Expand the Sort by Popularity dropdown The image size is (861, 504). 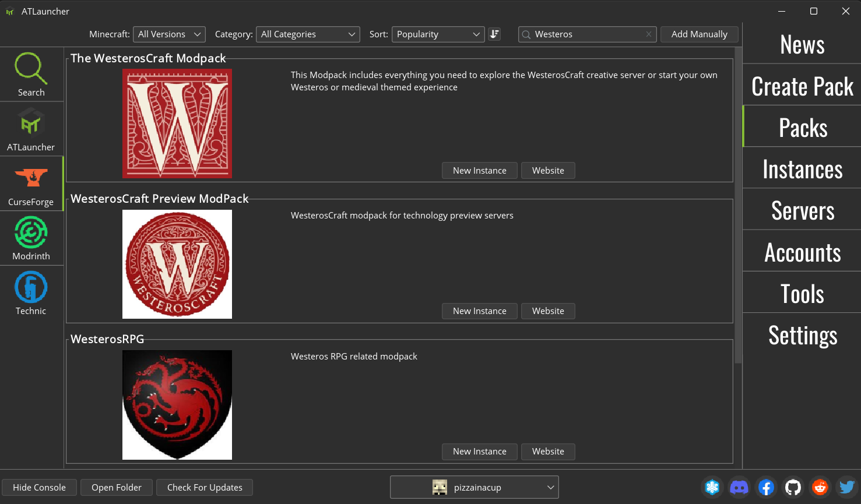click(438, 34)
